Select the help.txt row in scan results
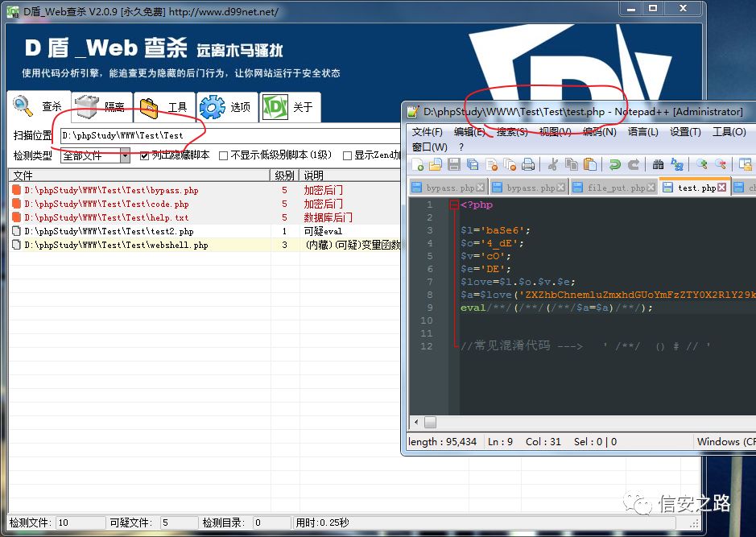The width and height of the screenshot is (756, 537). pos(205,217)
